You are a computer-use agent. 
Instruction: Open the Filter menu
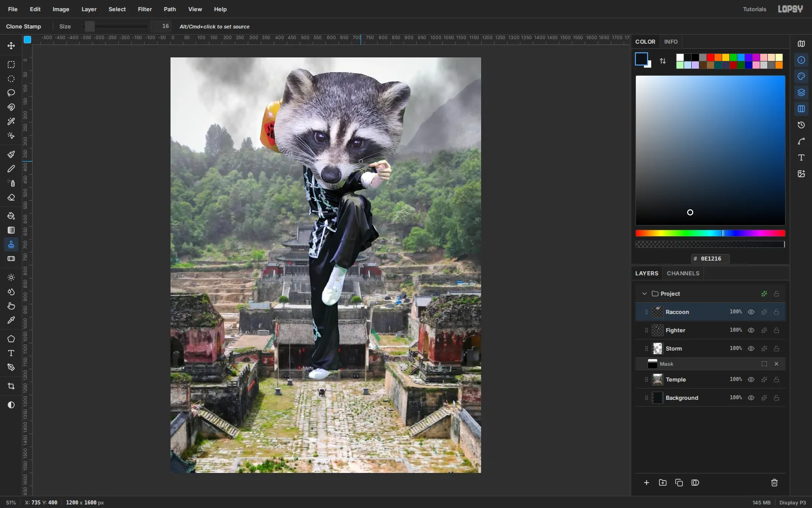click(145, 9)
